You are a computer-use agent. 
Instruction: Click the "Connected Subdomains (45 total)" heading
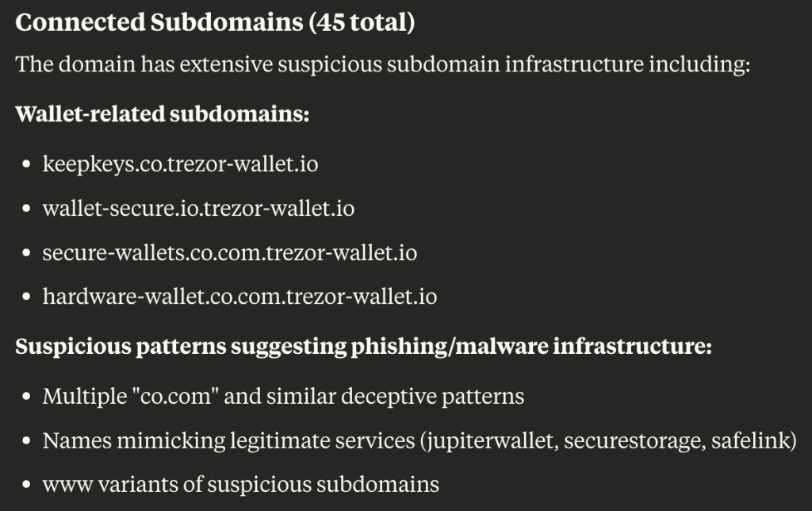tap(214, 22)
